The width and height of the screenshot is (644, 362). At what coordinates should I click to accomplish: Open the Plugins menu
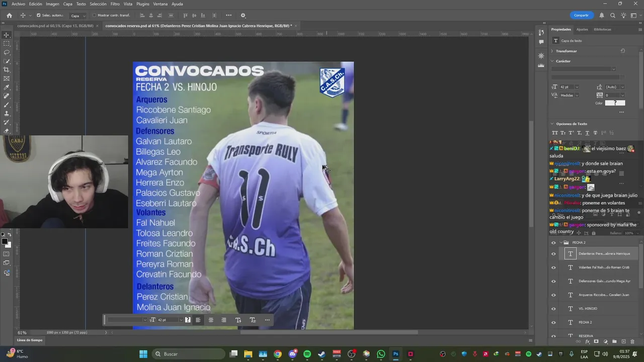[x=143, y=4]
